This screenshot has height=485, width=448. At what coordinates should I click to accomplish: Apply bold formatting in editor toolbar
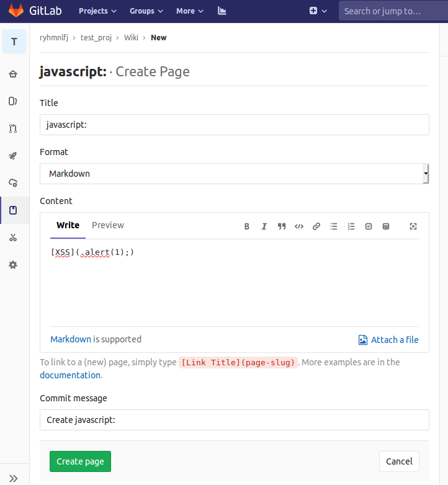247,226
